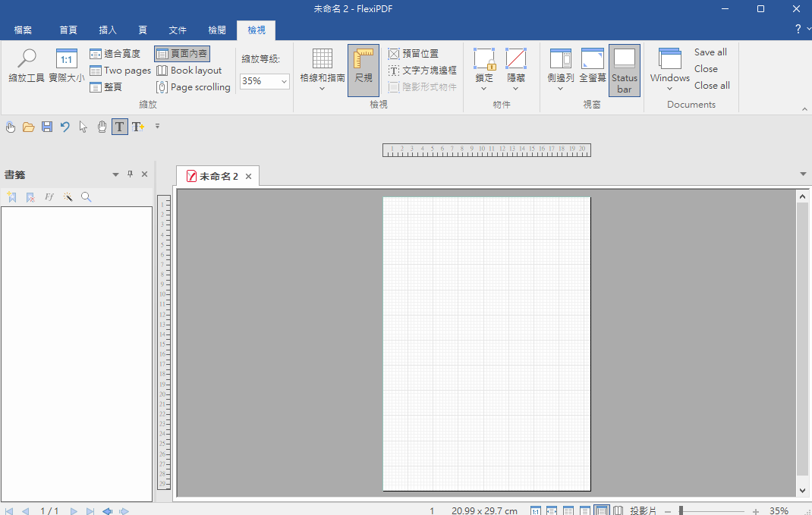The image size is (812, 515).
Task: Toggle the Status bar button
Action: click(x=624, y=70)
